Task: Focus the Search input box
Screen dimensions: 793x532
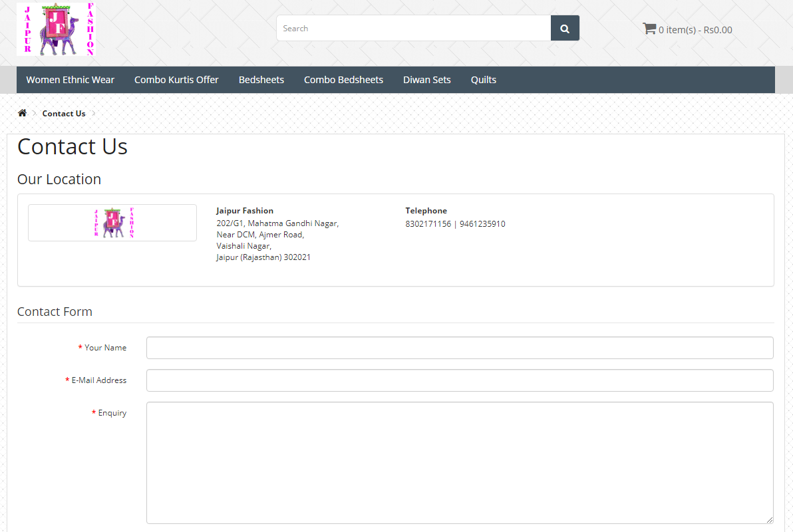Action: 413,29
